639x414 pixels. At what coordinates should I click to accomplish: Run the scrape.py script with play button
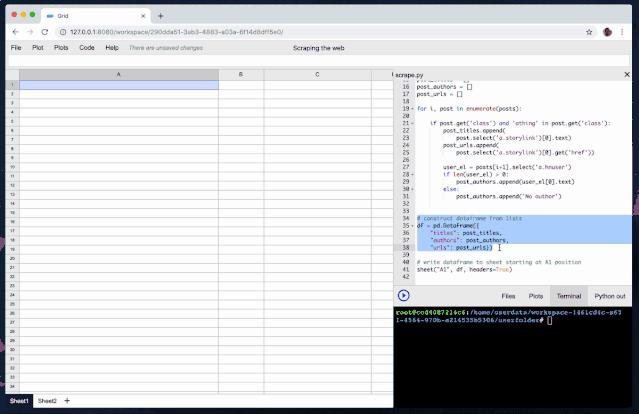(x=403, y=295)
